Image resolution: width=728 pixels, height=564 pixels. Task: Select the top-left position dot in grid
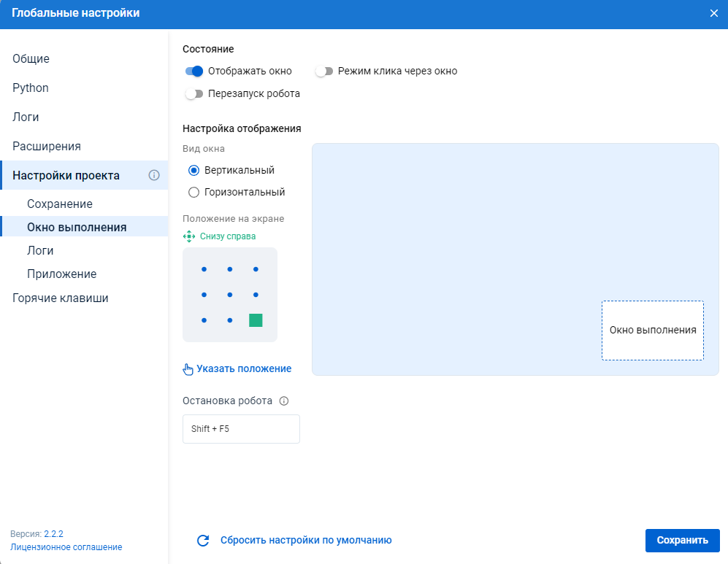coord(204,269)
